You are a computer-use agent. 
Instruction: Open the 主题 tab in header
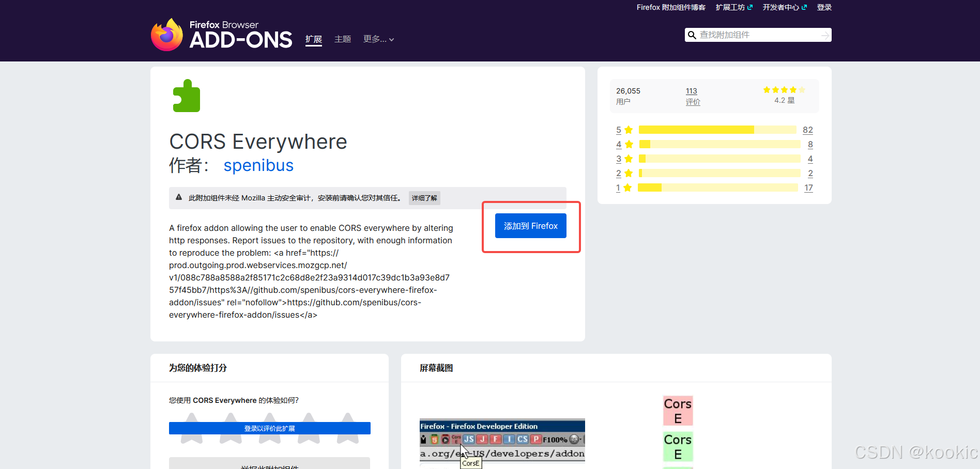click(343, 39)
